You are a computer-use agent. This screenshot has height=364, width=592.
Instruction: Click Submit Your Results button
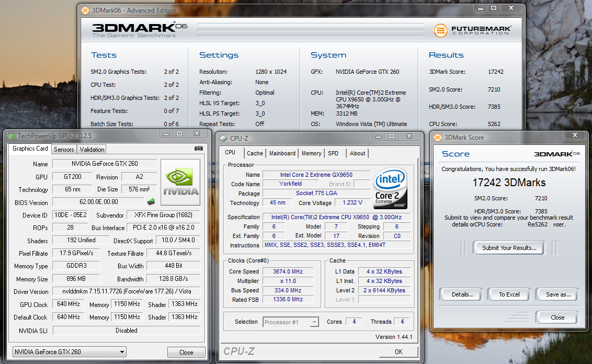[509, 248]
